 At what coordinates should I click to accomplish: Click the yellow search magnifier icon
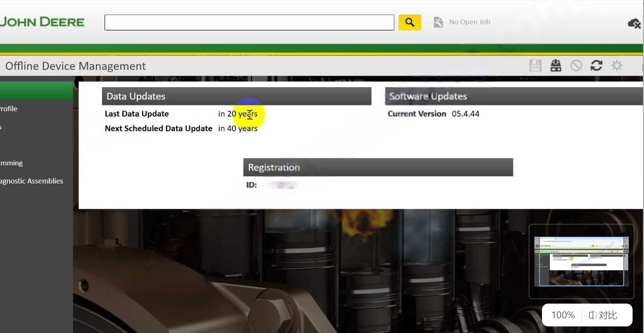coord(410,22)
